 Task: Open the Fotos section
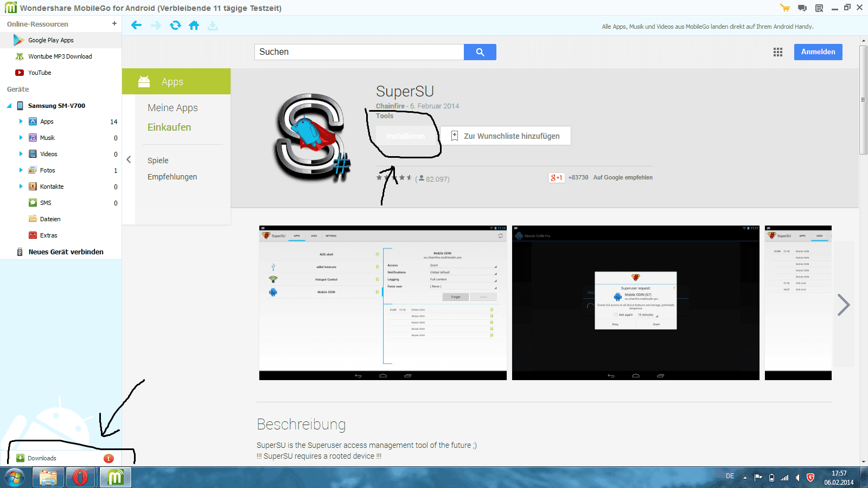[x=47, y=170]
